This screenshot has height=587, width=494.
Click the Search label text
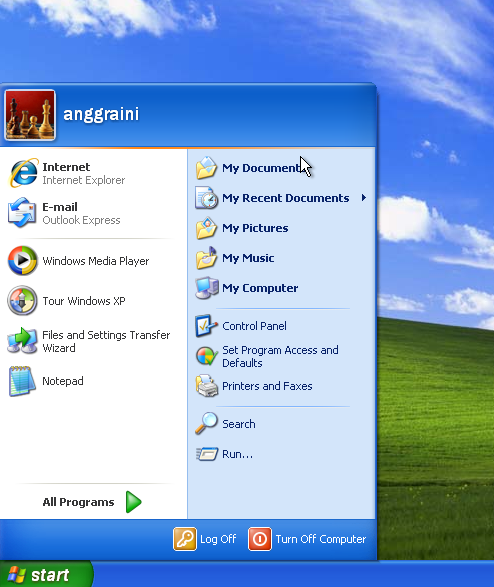click(x=239, y=424)
